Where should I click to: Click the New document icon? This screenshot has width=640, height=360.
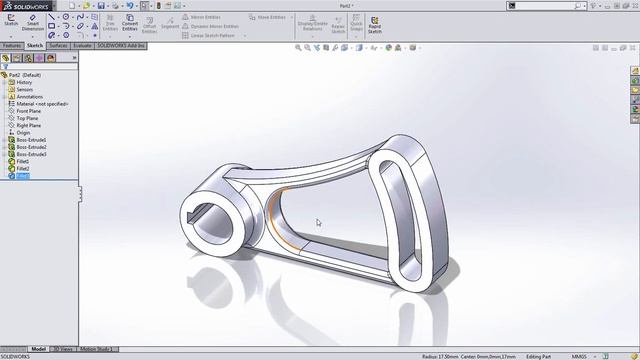coord(72,6)
